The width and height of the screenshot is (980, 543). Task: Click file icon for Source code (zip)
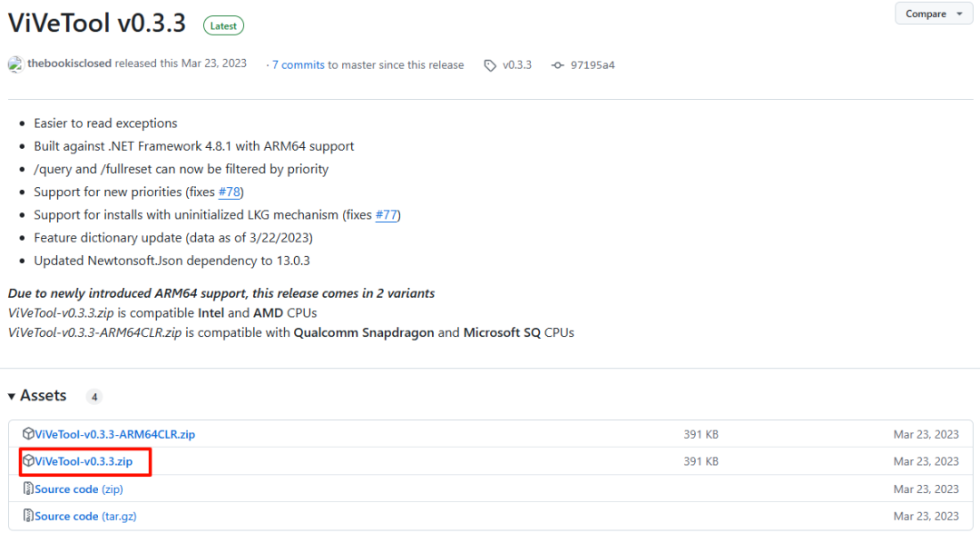[28, 489]
